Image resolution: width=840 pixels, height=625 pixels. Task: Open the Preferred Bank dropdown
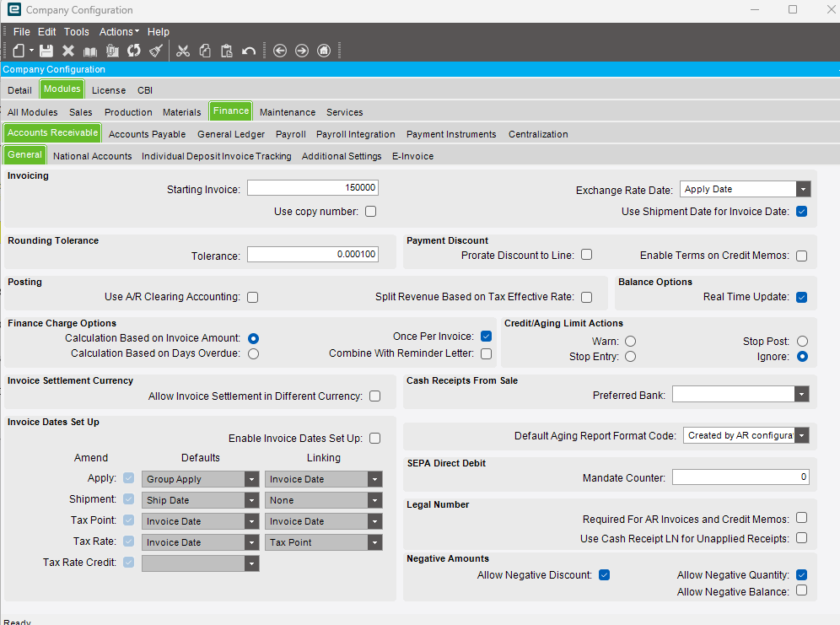[x=801, y=395]
